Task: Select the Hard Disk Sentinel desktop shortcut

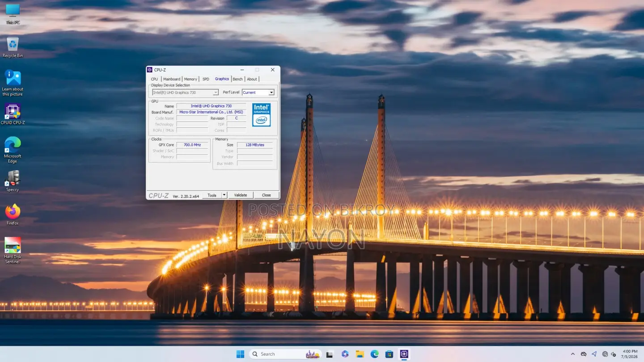Action: click(x=13, y=250)
